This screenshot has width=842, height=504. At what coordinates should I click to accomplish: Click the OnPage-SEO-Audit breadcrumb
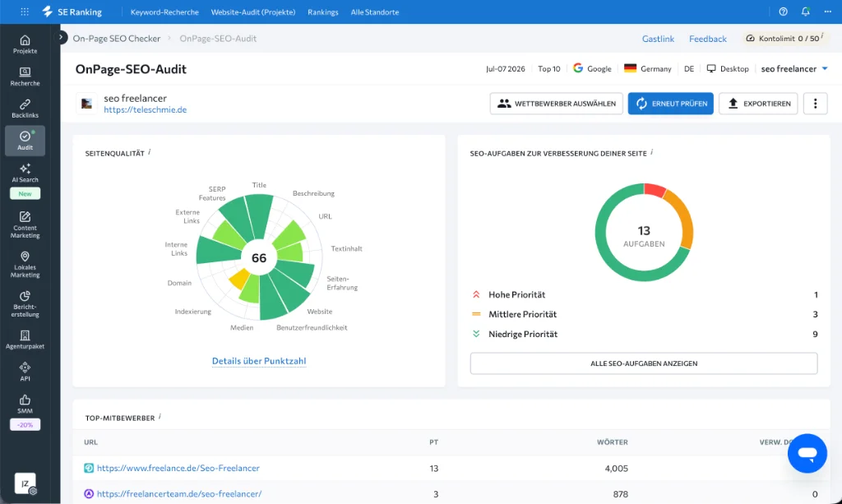[218, 39]
